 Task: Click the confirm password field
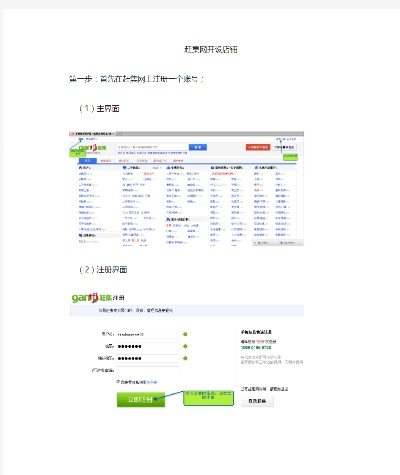click(x=147, y=358)
